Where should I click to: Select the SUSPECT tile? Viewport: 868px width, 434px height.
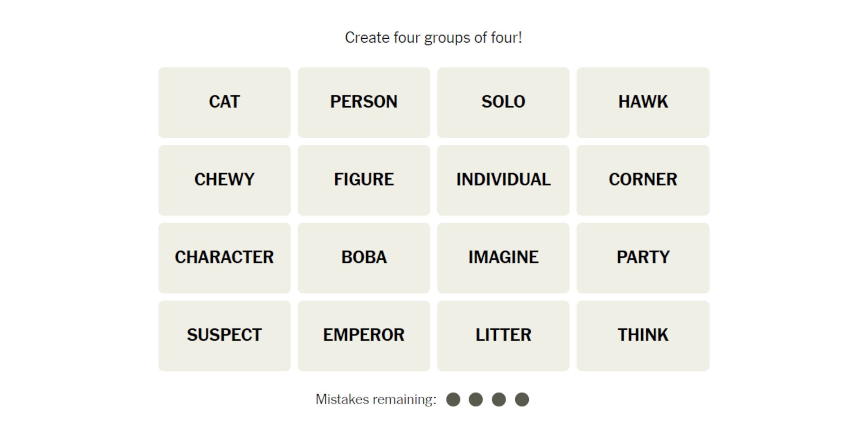[x=224, y=335]
